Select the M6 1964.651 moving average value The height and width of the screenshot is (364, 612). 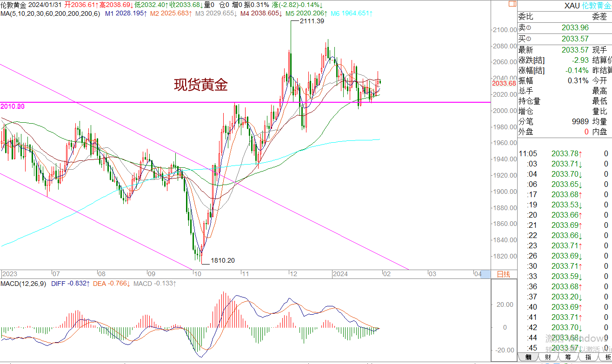[x=352, y=13]
